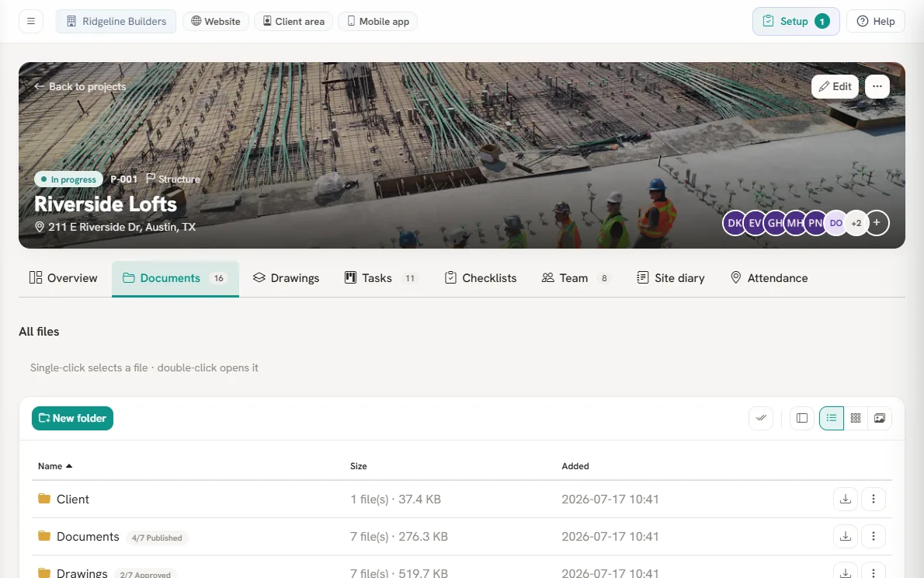Click the MH team avatar

coord(795,223)
